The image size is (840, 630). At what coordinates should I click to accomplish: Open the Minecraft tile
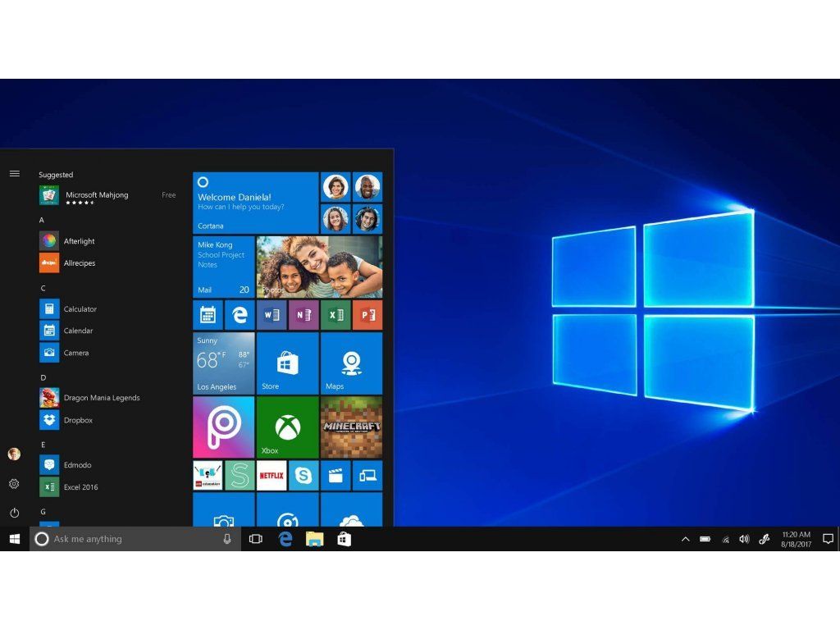click(x=351, y=427)
